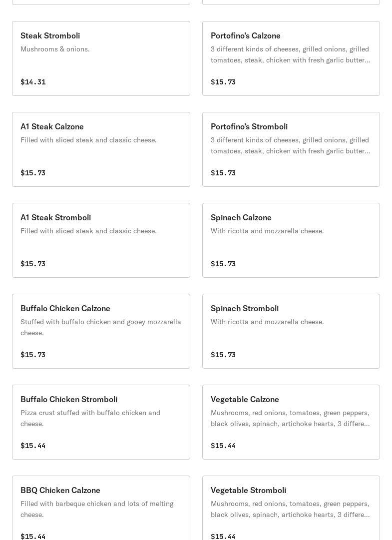Open the Buffalo Chicken Stromboli item

point(101,422)
